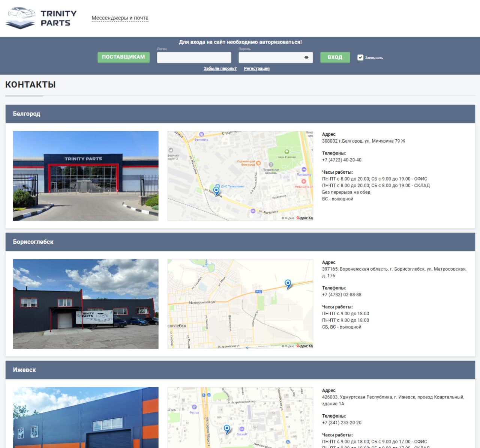Viewport: 480px width, 448px height.
Task: Click the Ижевск section header
Action: [x=240, y=370]
